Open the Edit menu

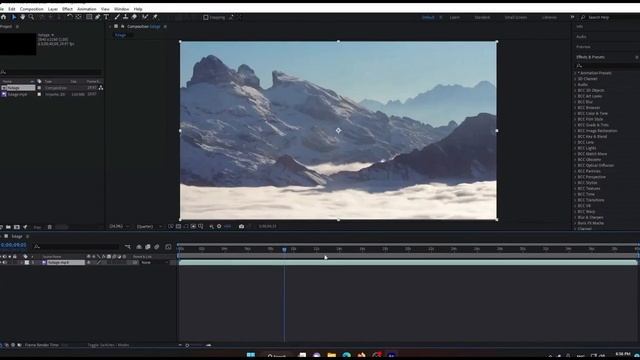(x=12, y=9)
